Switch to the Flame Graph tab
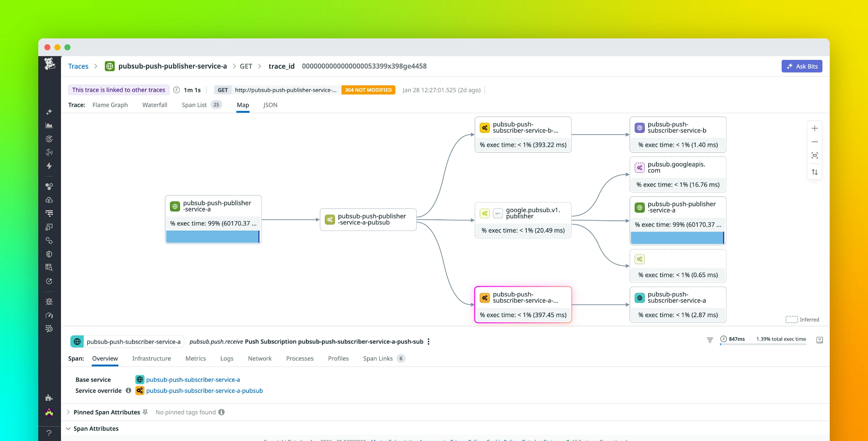Screen dimensions: 868x441 (x=110, y=105)
